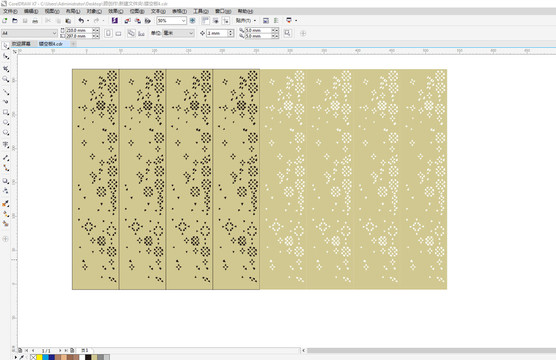This screenshot has width=556, height=360.
Task: Toggle treat-as-filled option icon
Action: click(x=288, y=33)
